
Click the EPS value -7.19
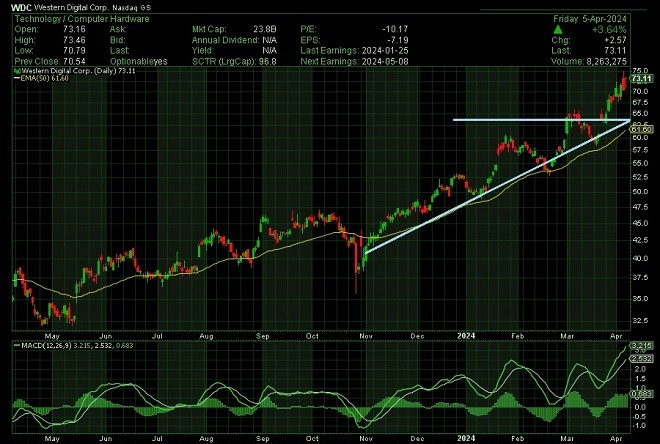[x=398, y=40]
